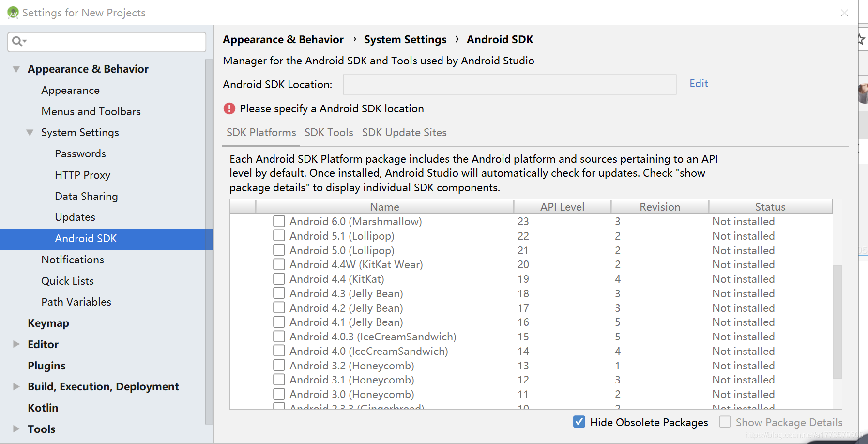This screenshot has width=868, height=444.
Task: Check the Android 3.2 (Honeycomb) checkbox
Action: coord(279,365)
